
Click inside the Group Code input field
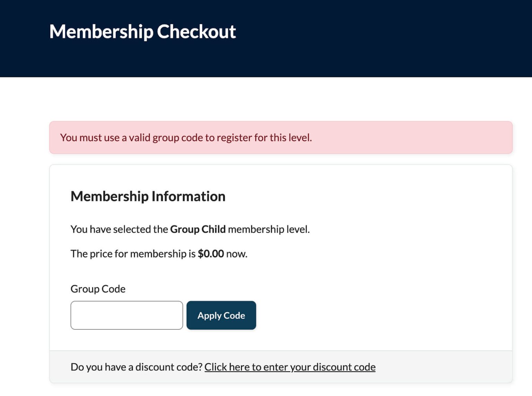coord(126,315)
